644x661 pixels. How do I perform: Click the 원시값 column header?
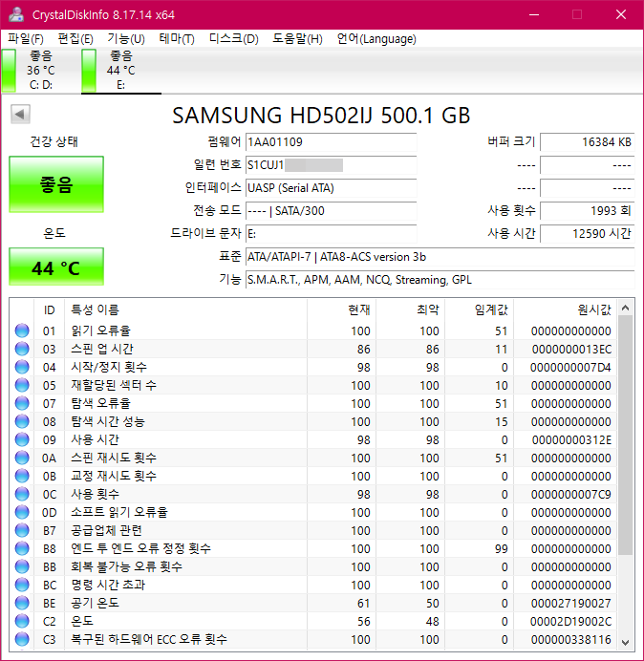point(565,309)
